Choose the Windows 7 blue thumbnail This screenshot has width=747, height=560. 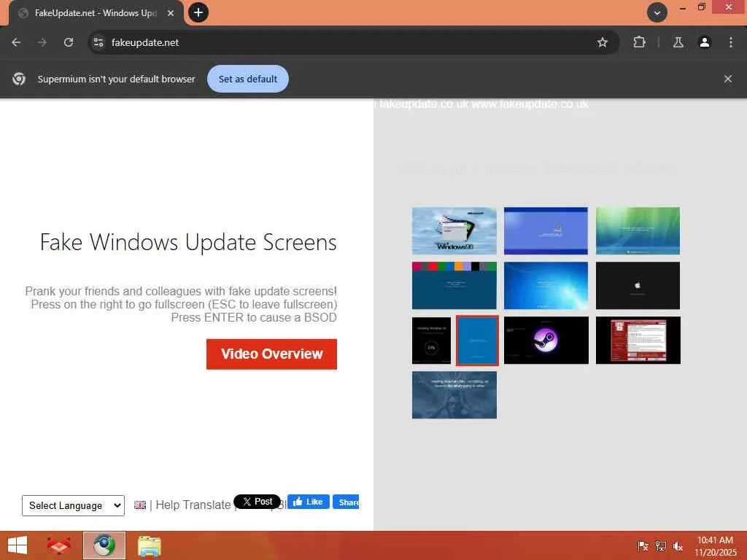546,285
